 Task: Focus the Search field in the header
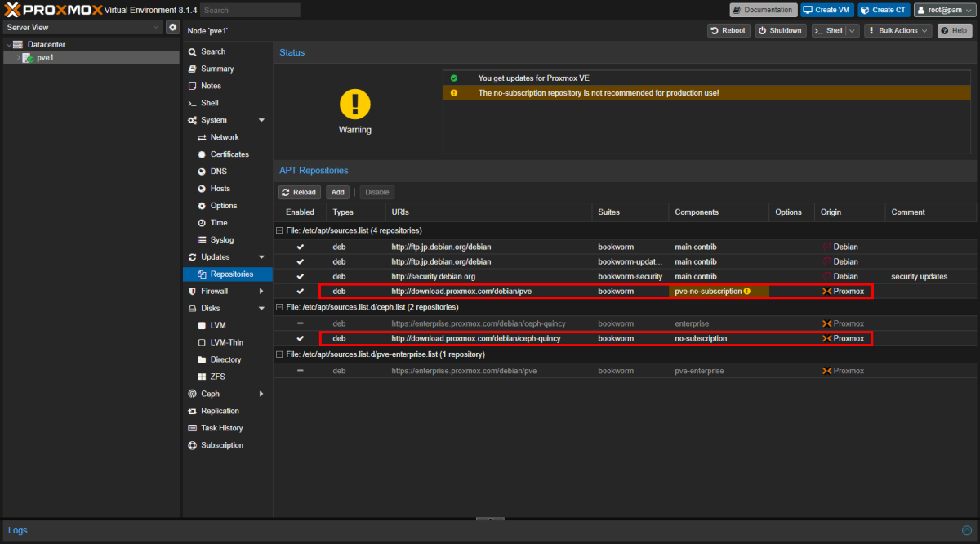(x=250, y=10)
